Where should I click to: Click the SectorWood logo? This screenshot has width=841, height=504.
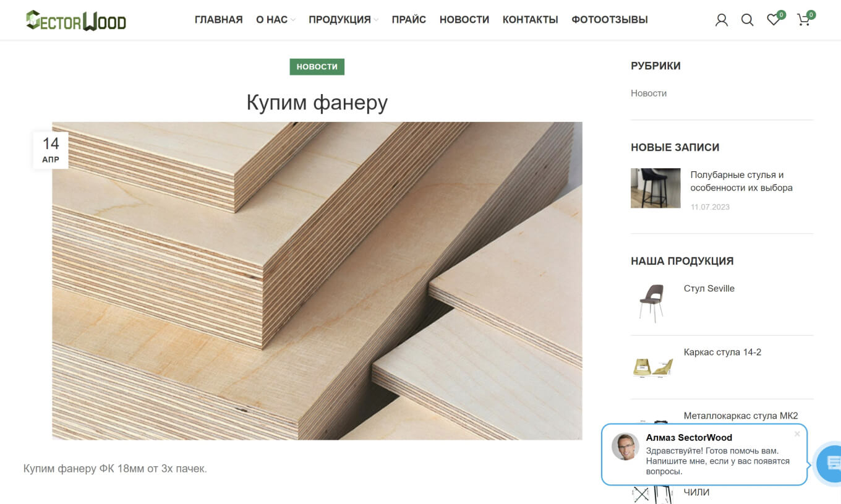click(76, 19)
